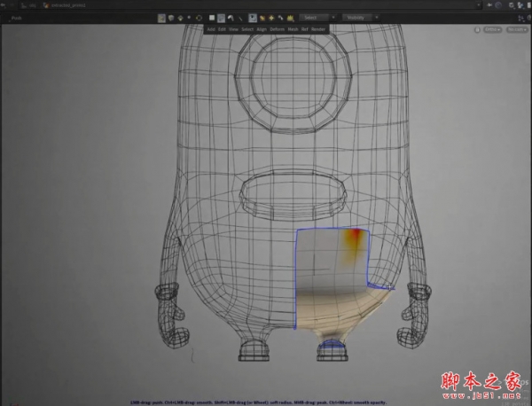
Task: Click the Push tool label
Action: [16, 18]
